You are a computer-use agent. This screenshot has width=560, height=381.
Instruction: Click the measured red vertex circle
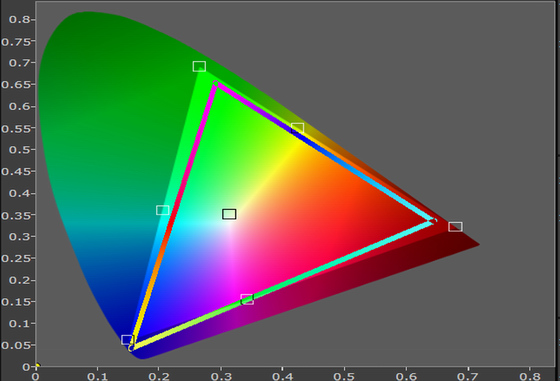pos(434,221)
